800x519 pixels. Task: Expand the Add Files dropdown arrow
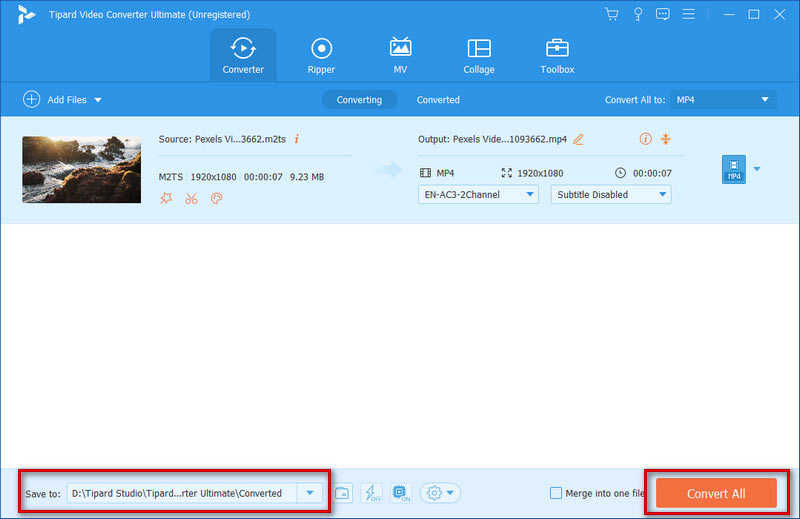98,100
